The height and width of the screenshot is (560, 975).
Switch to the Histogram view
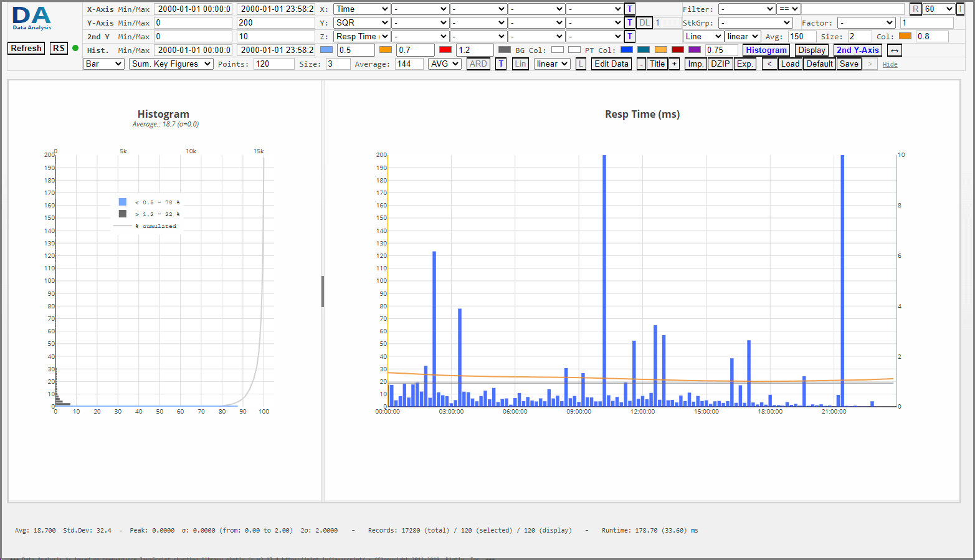(766, 50)
